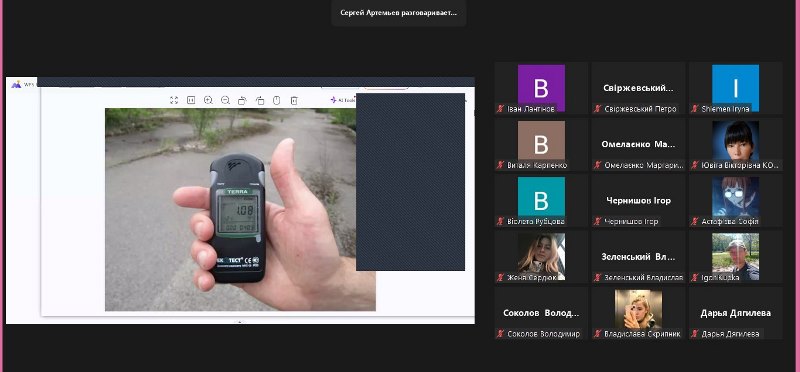Open AI Tools in the image viewer
This screenshot has width=800, height=372.
coord(342,100)
